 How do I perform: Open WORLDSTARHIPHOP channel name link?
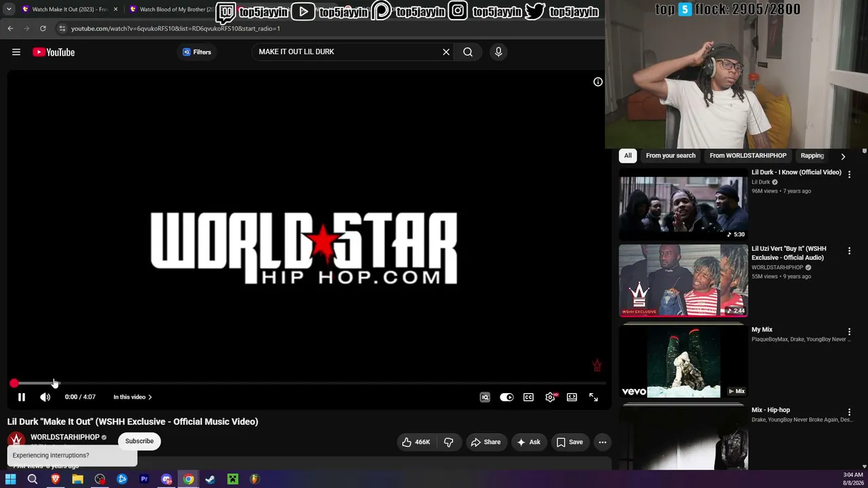65,437
